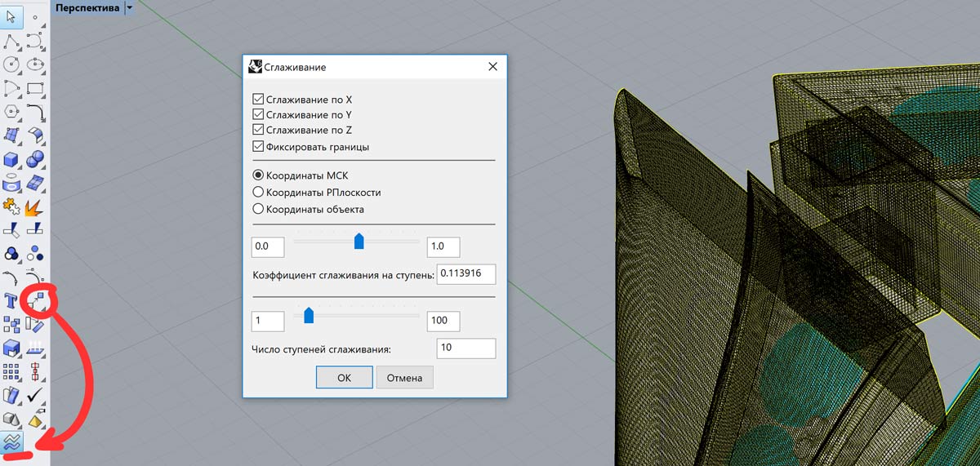
Task: Create a Box solid
Action: pos(11,158)
